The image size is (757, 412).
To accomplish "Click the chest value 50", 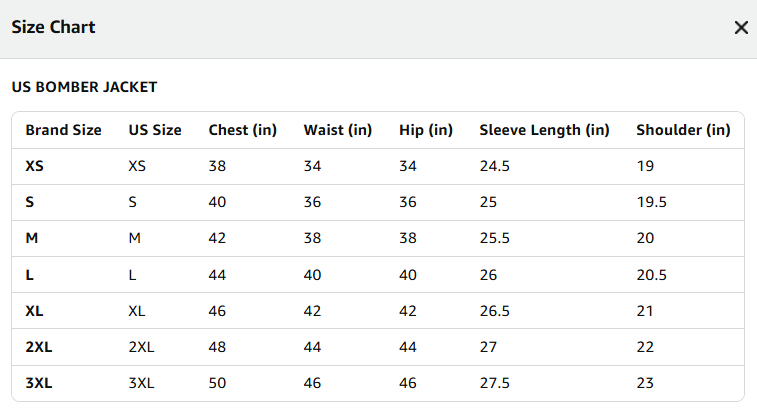I will [217, 383].
